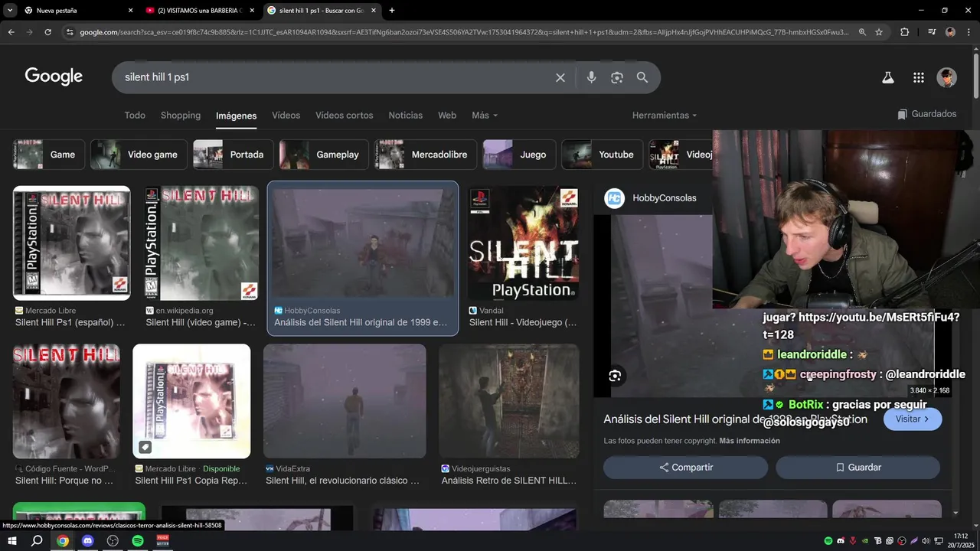Switch to the Web results tab
Viewport: 980px width, 551px height.
(x=447, y=115)
